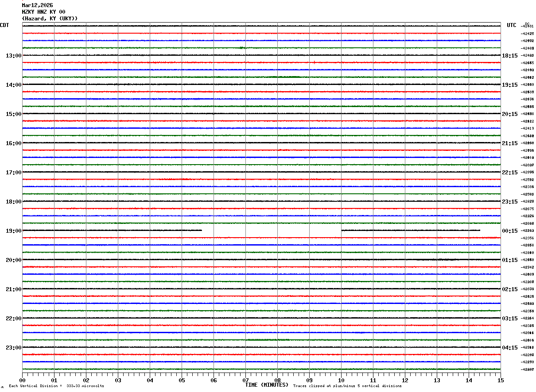Click the (Hazard, KY (UKY)) location text
Viewport: 536px width, 392px height.
[x=50, y=19]
